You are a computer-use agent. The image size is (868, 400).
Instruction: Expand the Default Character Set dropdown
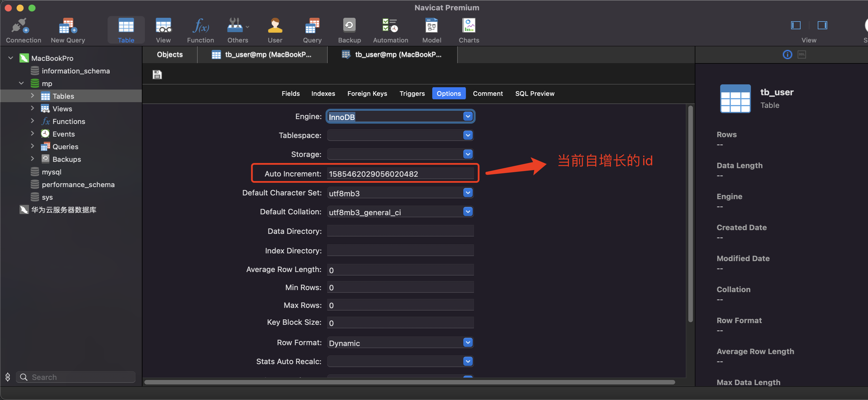tap(467, 193)
